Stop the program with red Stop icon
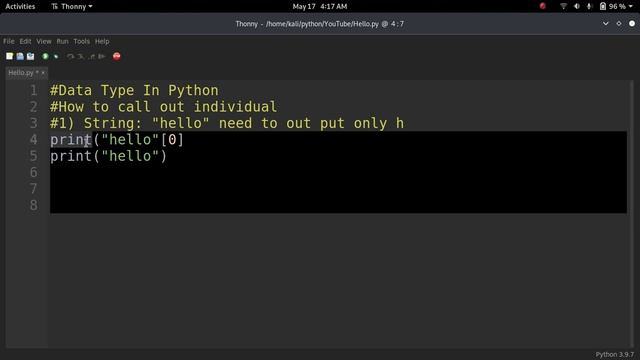Viewport: 640px width, 360px height. [x=117, y=56]
